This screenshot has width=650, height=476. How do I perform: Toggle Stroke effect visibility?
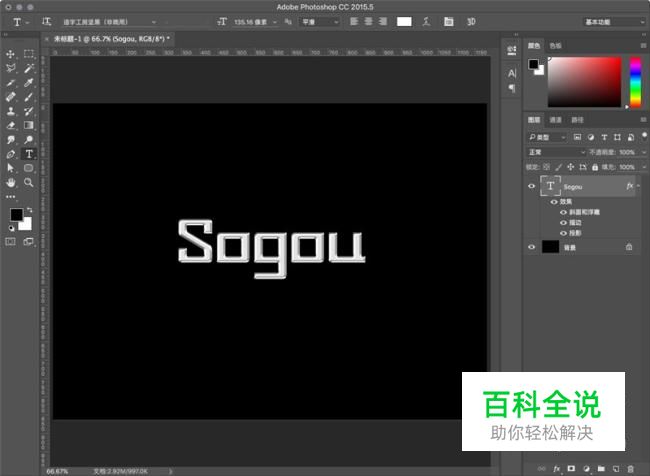coord(563,223)
